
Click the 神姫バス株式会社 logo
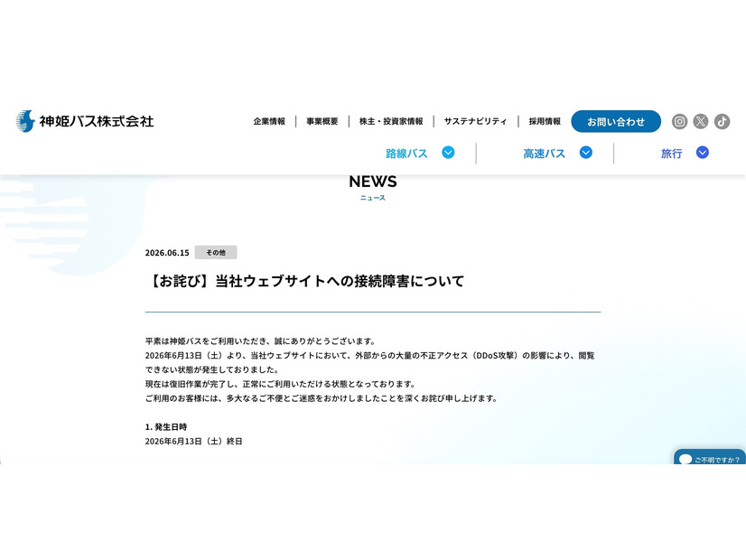pos(85,121)
